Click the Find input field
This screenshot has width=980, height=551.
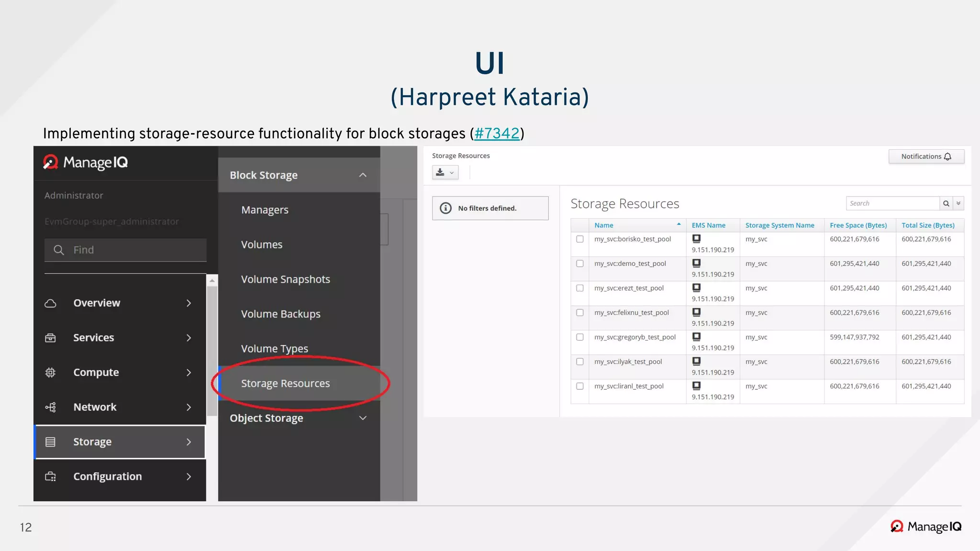tap(125, 250)
